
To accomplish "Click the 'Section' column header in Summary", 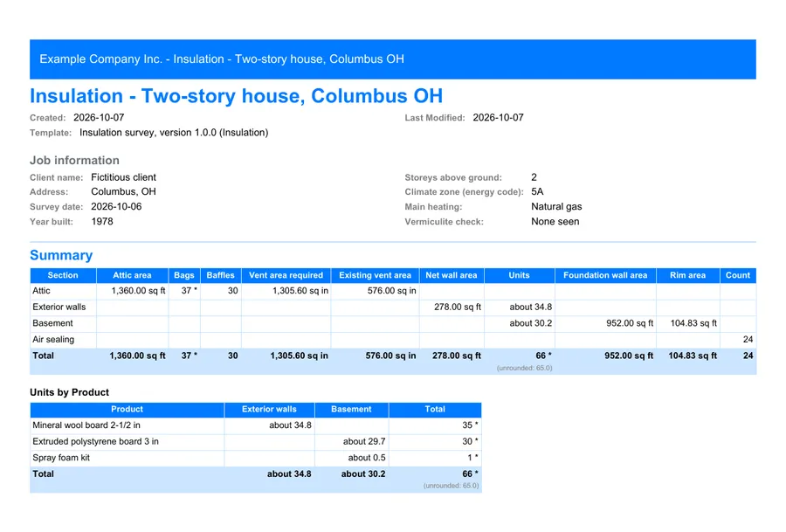I will [63, 275].
